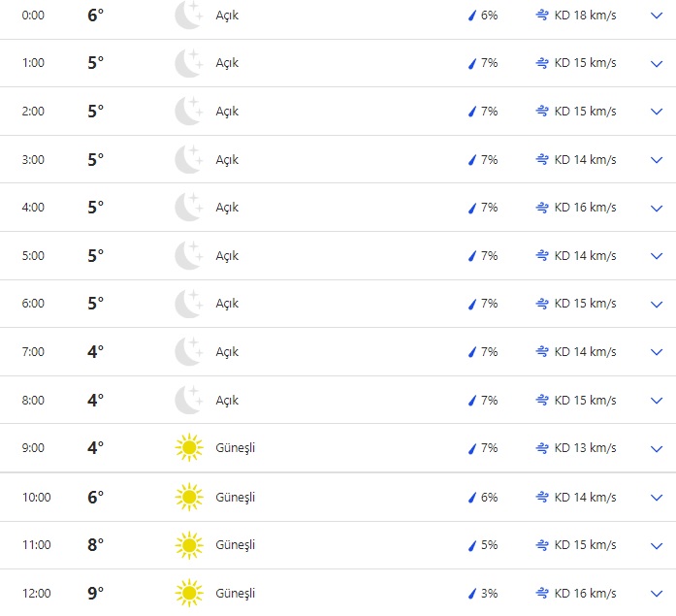676x616 pixels.
Task: Click the wind icon in 2:00 row
Action: pos(542,112)
